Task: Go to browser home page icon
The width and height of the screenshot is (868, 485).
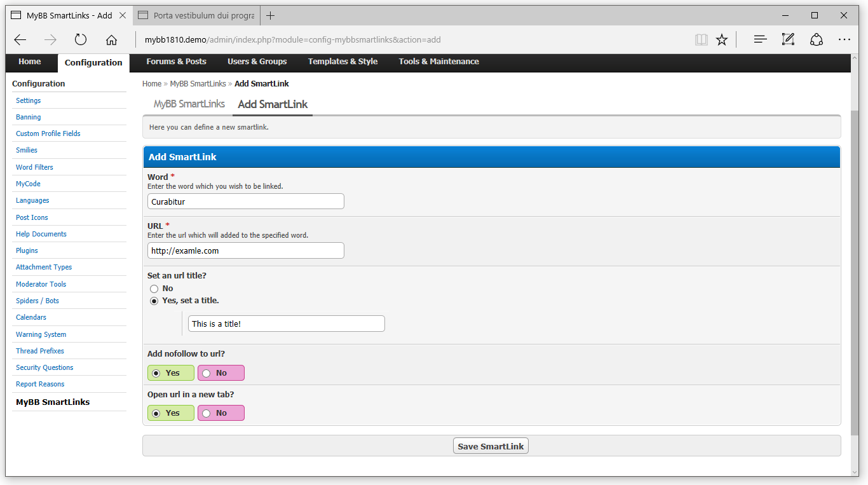Action: tap(111, 40)
